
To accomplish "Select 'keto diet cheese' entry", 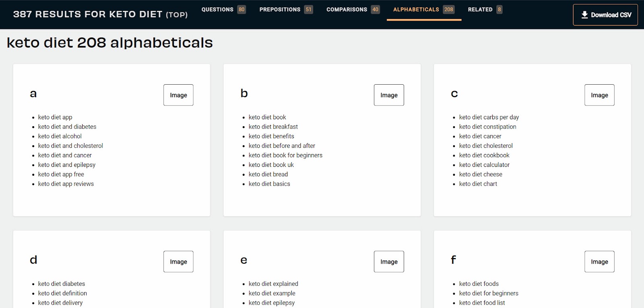I will [x=481, y=175].
